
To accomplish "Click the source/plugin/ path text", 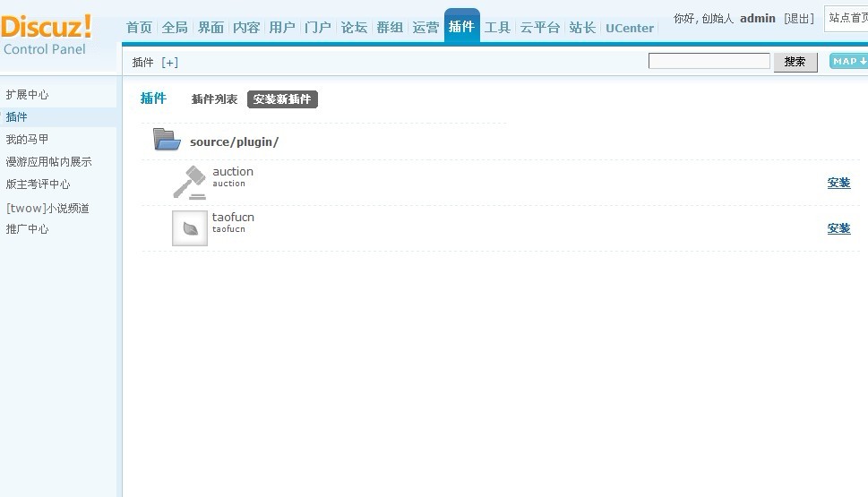I will click(x=234, y=141).
